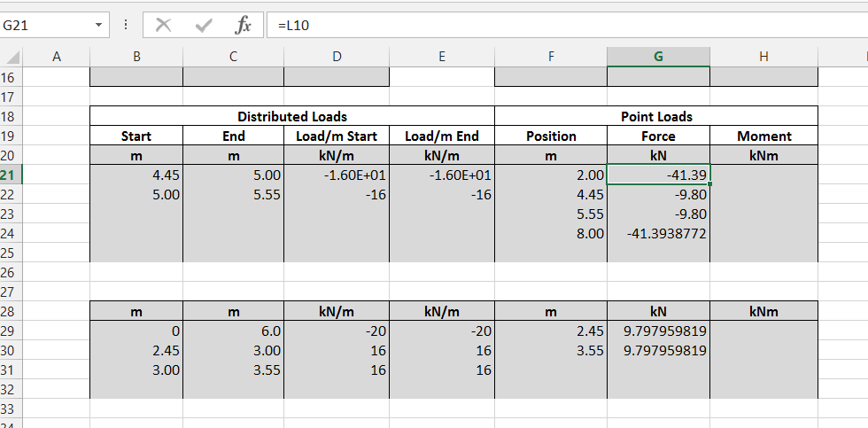Click the Load/m End heading cell
The image size is (868, 428).
pyautogui.click(x=441, y=136)
